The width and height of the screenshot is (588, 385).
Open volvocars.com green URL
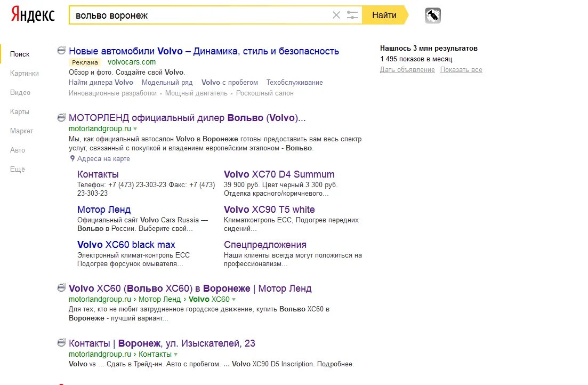pyautogui.click(x=132, y=62)
